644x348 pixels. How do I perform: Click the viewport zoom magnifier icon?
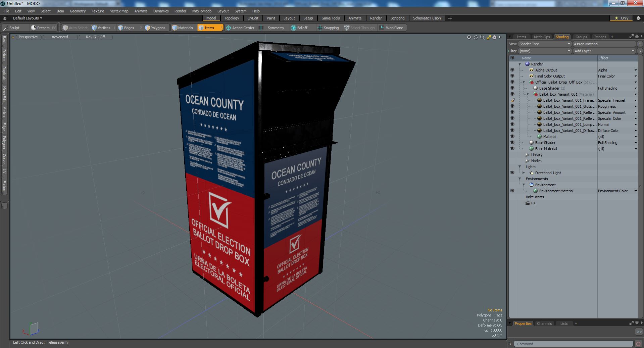(x=482, y=37)
